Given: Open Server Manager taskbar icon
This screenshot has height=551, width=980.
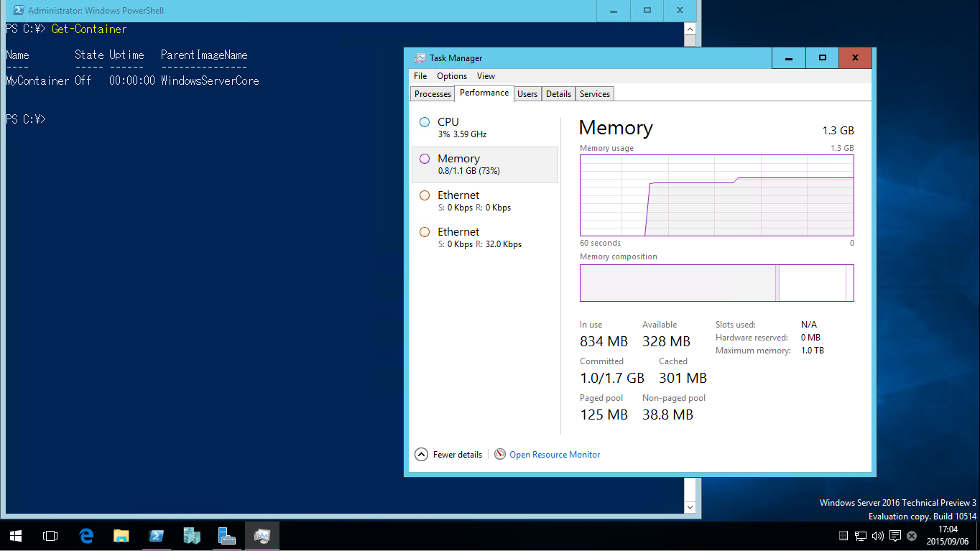Looking at the screenshot, I should (x=227, y=536).
